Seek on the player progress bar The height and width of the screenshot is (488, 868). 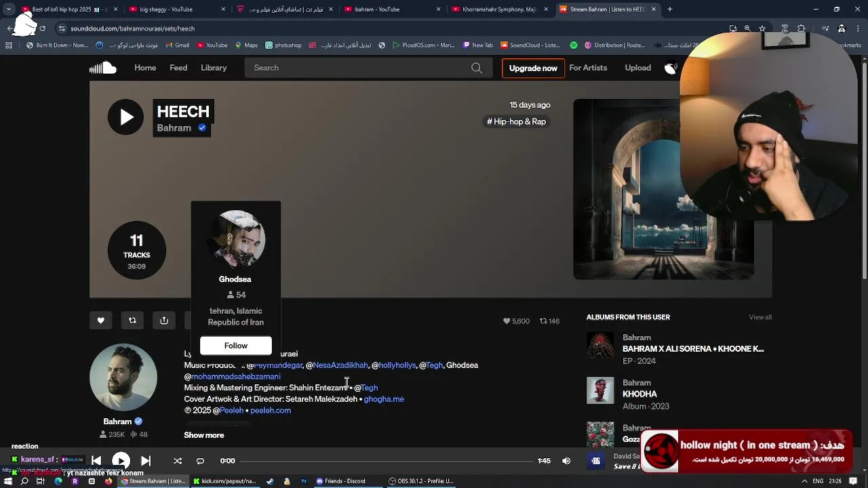click(x=387, y=461)
